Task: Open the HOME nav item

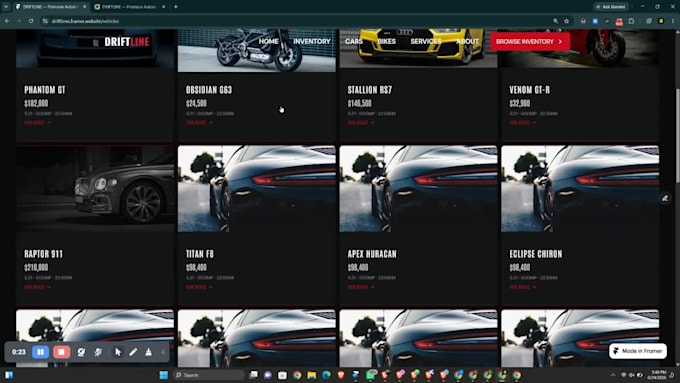Action: [x=268, y=41]
